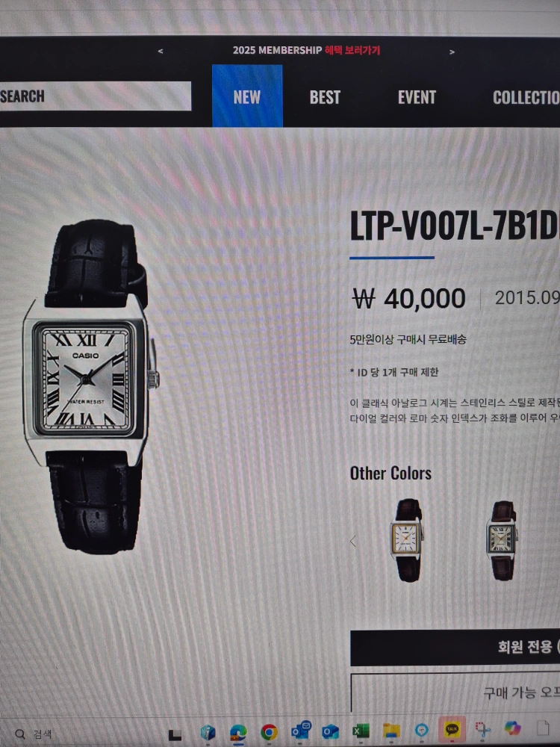Open the EVENT menu
Screen dimensions: 560x747
[417, 97]
